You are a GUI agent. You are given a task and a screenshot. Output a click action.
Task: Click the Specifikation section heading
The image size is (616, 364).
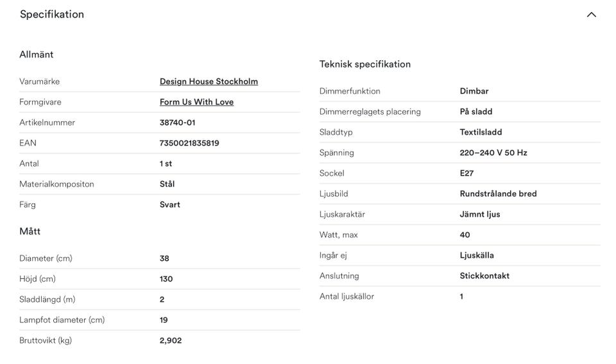click(52, 15)
